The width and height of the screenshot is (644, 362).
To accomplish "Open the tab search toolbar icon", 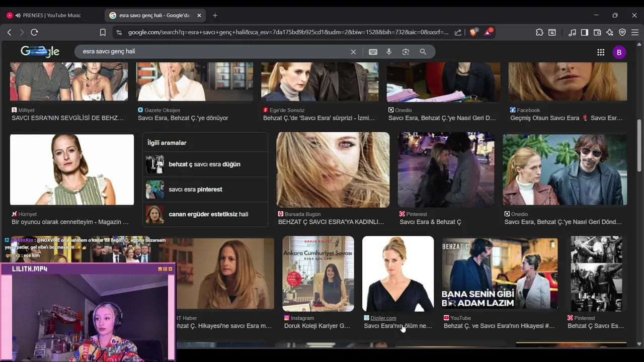I will (552, 32).
